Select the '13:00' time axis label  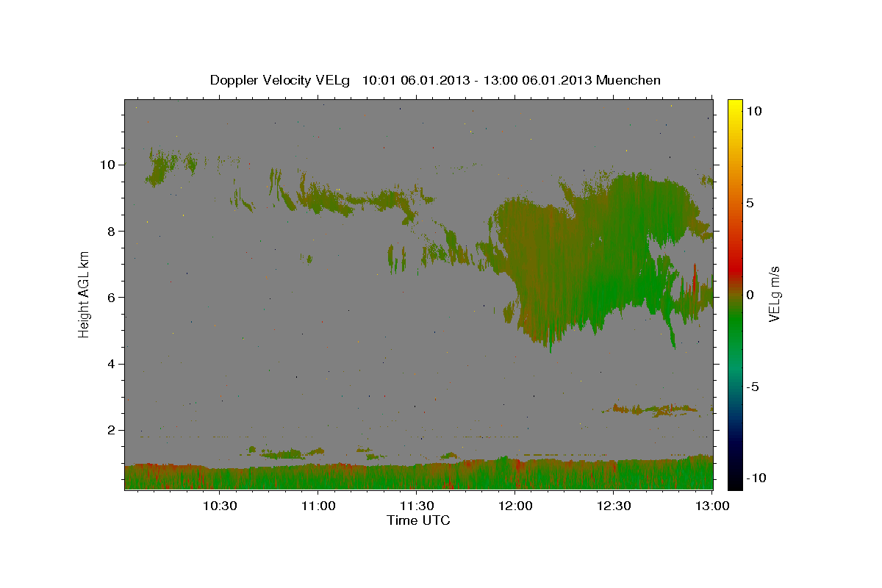711,506
